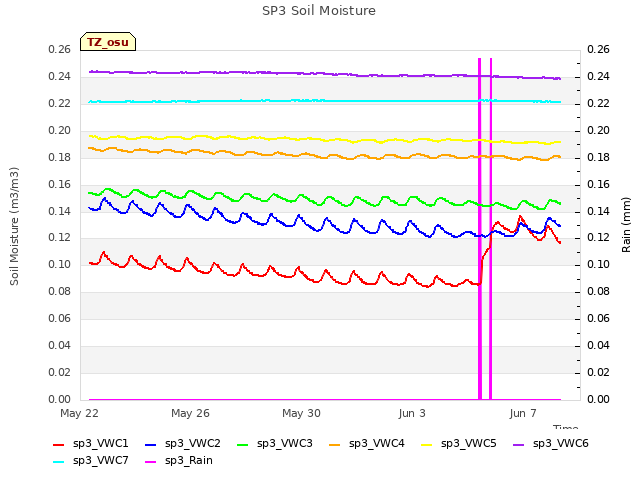This screenshot has height=480, width=640.
Task: Toggle the sp3_VWC4 legend label
Action: click(377, 444)
